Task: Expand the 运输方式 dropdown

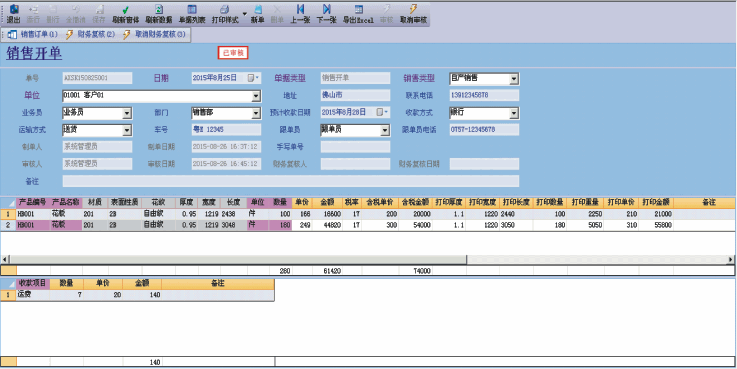Action: coord(127,130)
